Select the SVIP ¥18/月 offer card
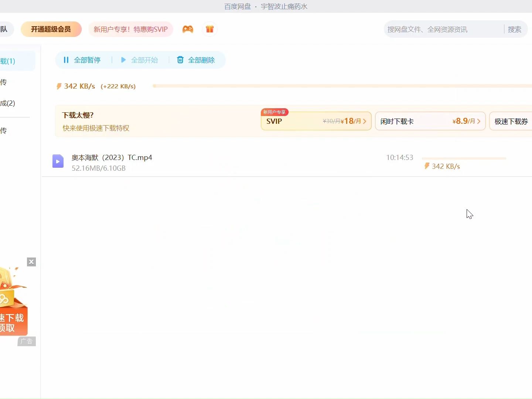 [x=316, y=121]
